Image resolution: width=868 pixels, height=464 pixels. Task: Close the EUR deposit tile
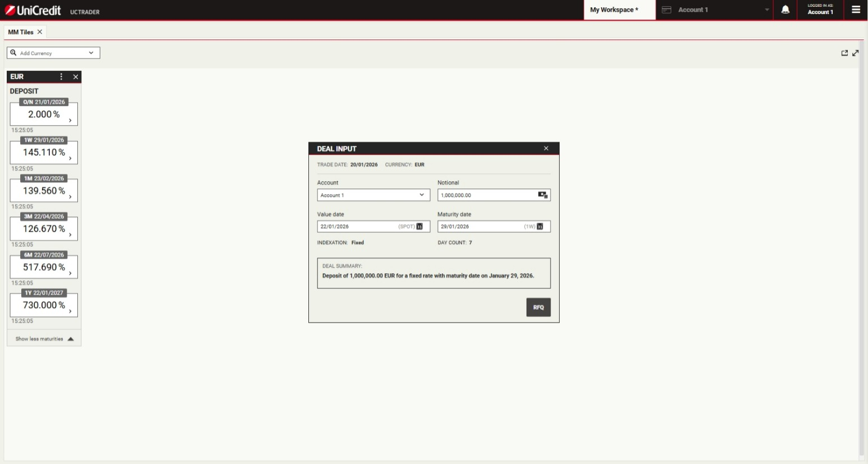[76, 77]
